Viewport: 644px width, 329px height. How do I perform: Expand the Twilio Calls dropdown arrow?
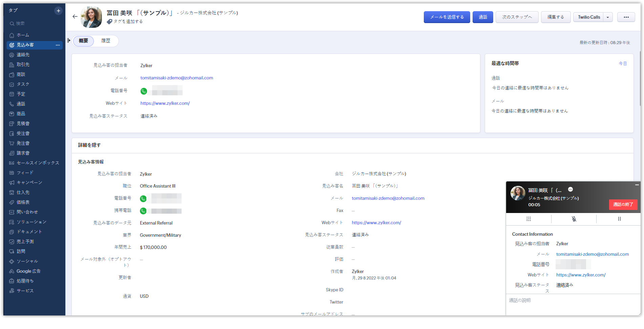pos(608,17)
